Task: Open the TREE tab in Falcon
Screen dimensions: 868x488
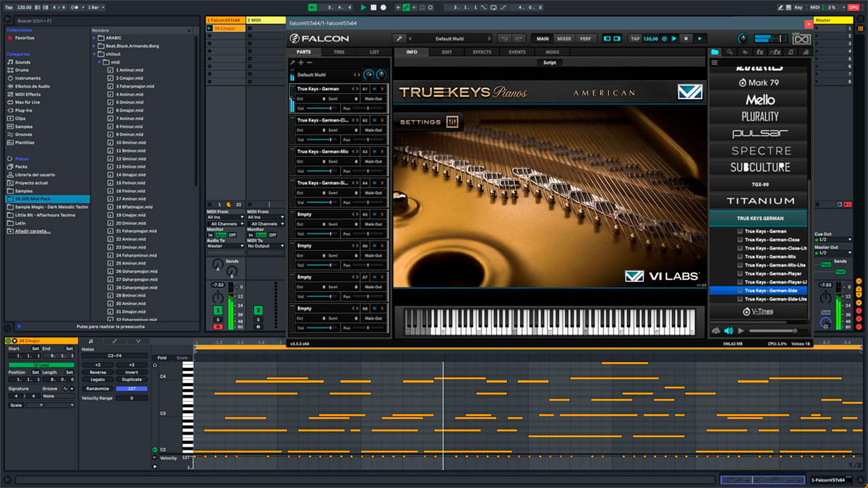Action: point(339,53)
